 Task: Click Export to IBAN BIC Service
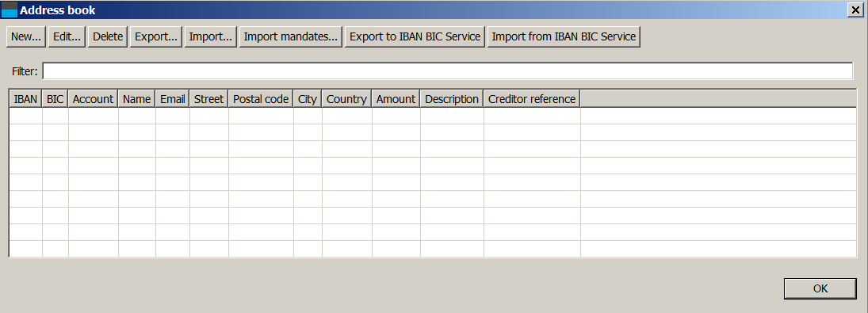(415, 36)
